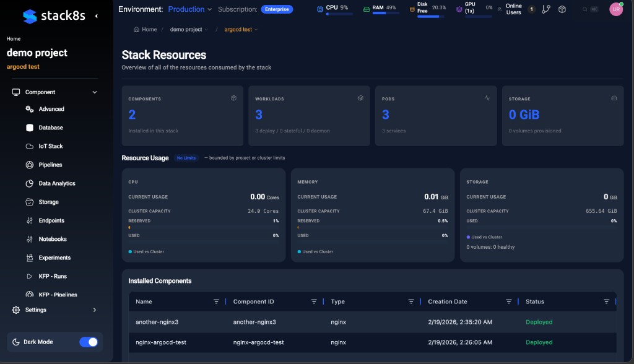Click the Workloads card icon
Viewport: 634px width, 364px height.
(360, 98)
